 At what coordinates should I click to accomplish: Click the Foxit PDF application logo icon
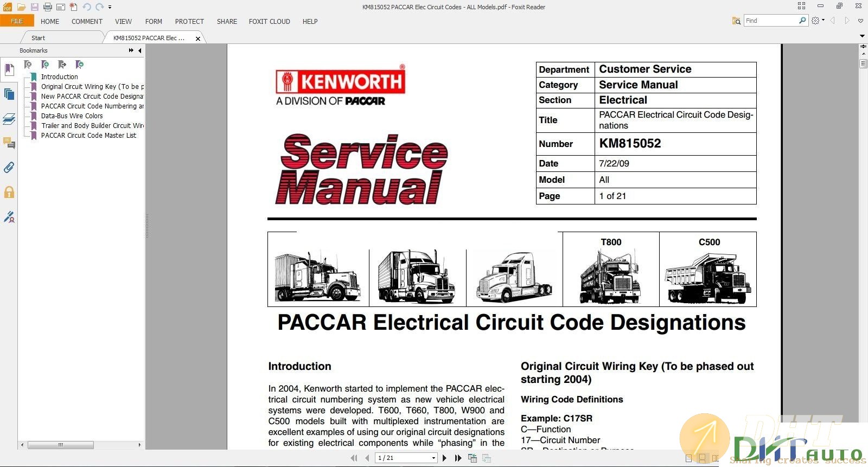pos(8,7)
